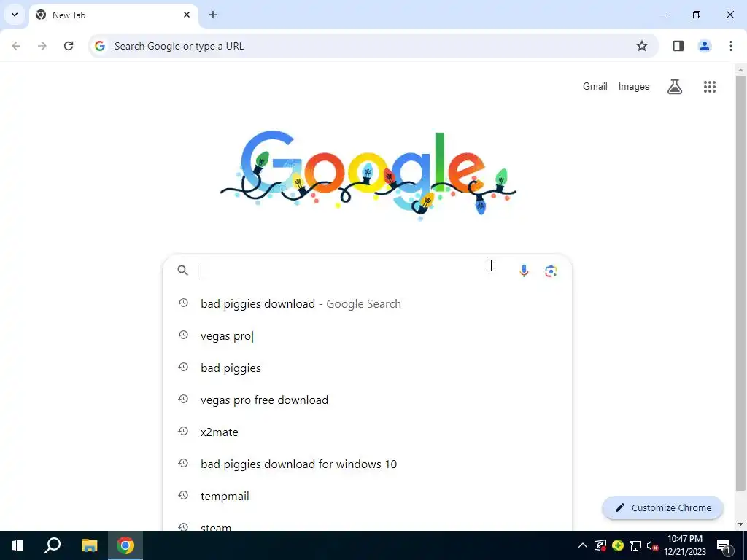This screenshot has height=560, width=747.
Task: Click Customize Chrome button
Action: tap(662, 507)
